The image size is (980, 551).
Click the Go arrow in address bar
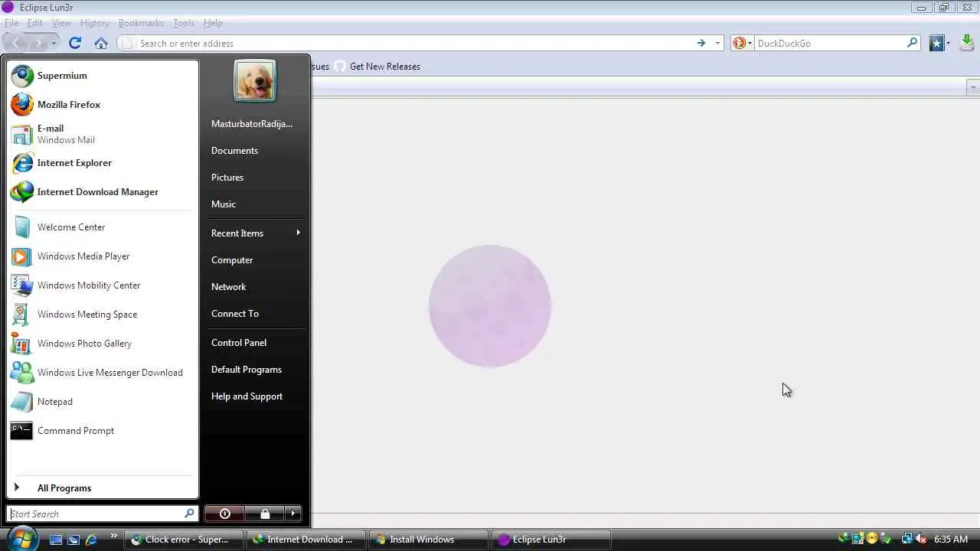(x=701, y=43)
